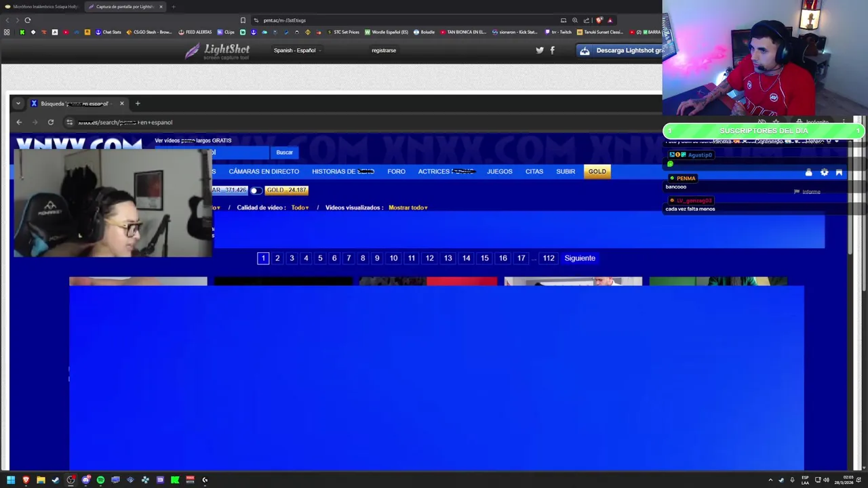This screenshot has width=868, height=488.
Task: Toggle the switch next to GOLD counter
Action: pos(256,190)
